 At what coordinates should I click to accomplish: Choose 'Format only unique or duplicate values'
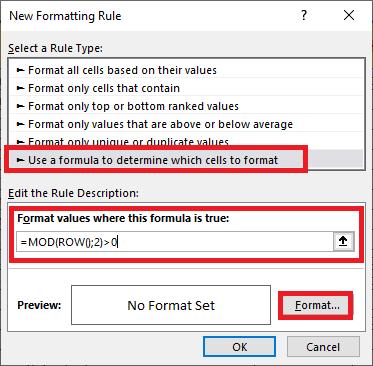[186, 141]
